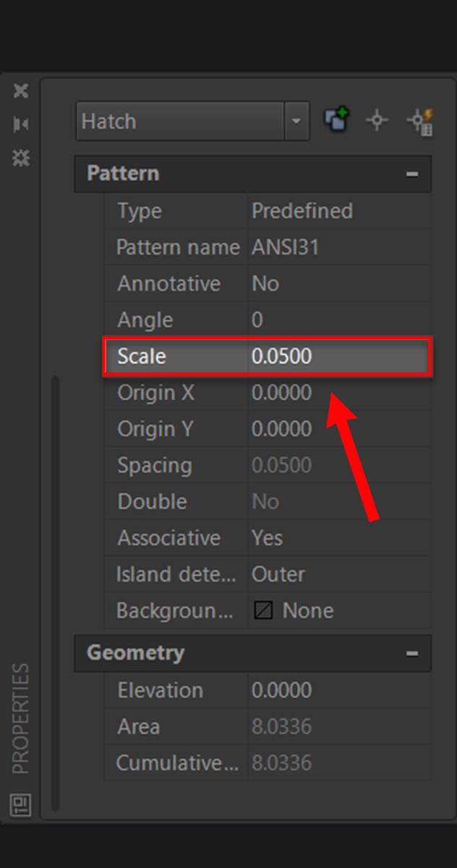Open Quick Select icon

419,121
